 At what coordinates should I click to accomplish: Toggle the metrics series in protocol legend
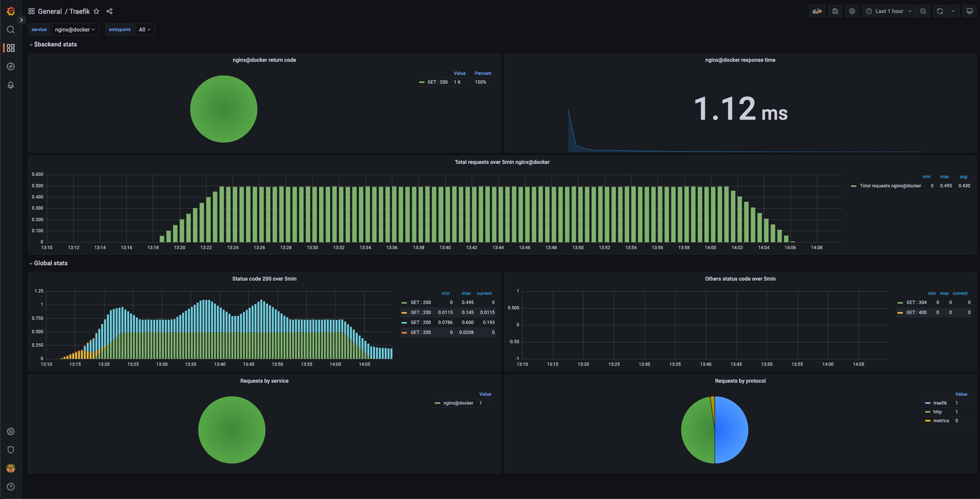point(941,421)
